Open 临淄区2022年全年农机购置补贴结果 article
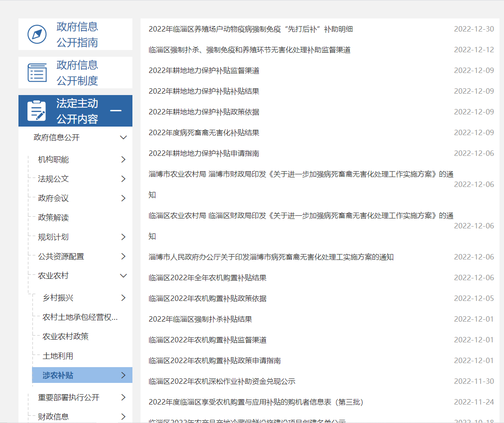504x423 pixels. [207, 277]
